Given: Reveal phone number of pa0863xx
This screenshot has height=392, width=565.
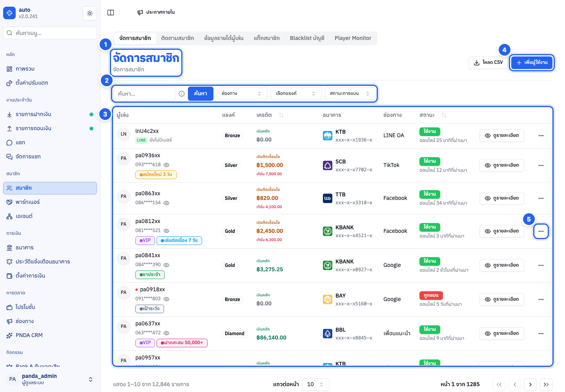Looking at the screenshot, I should [x=166, y=203].
